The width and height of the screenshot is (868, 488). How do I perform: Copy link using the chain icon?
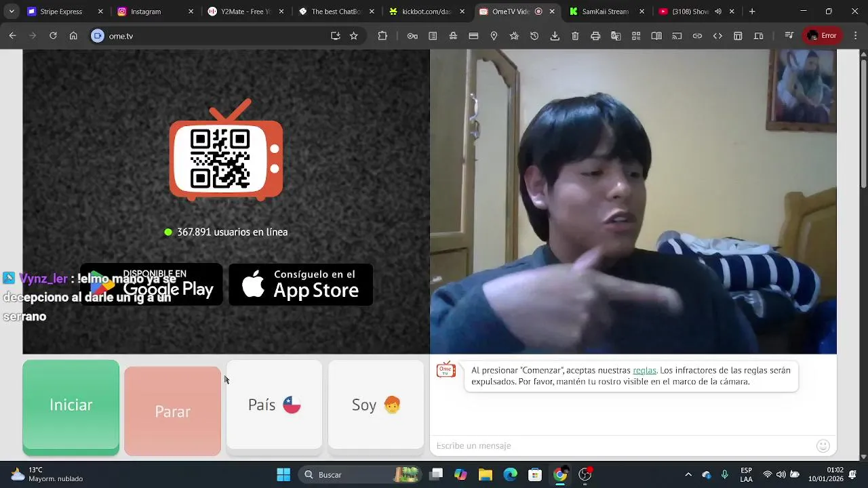click(697, 36)
